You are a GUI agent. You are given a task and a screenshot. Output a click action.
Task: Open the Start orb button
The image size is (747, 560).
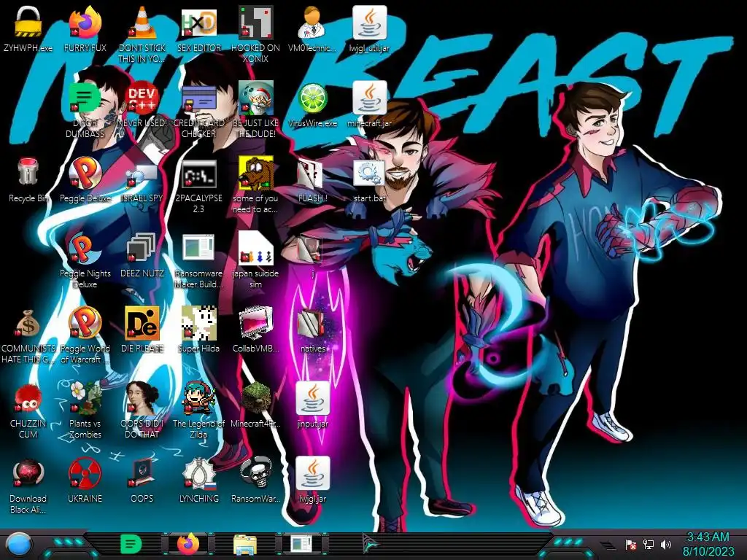tap(18, 544)
